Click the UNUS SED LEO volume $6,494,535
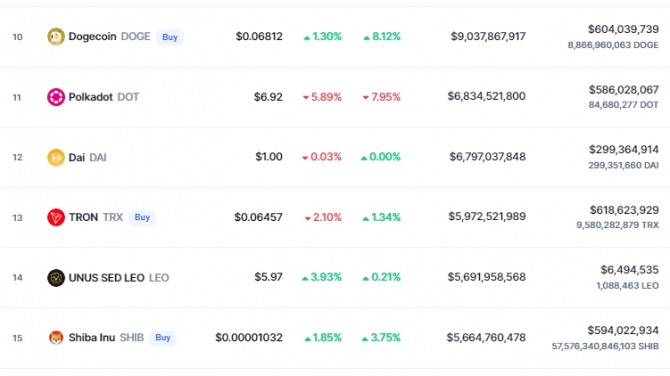 629,270
